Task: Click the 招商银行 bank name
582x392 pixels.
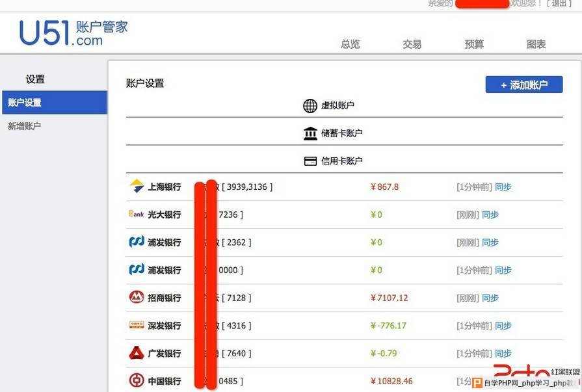Action: [x=165, y=298]
